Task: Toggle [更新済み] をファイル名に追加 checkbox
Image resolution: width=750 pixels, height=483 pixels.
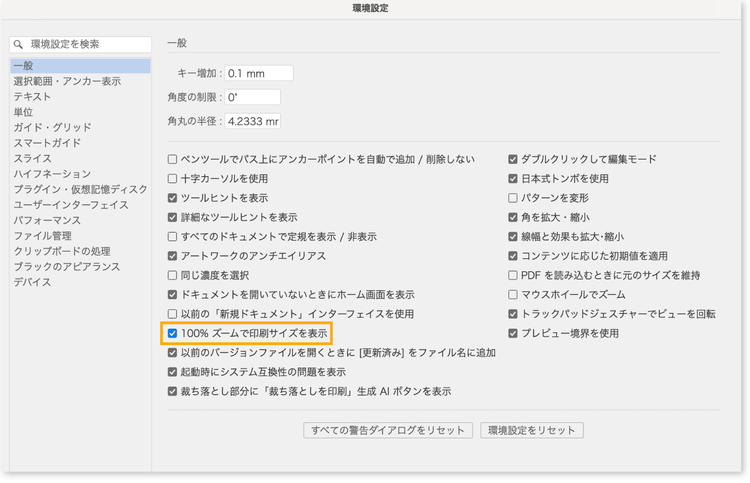Action: (x=172, y=353)
